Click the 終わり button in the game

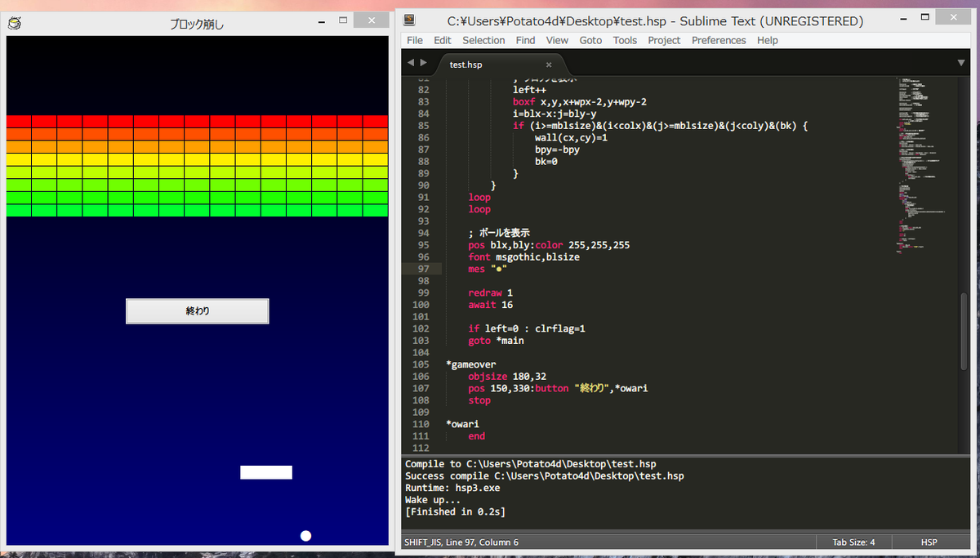pyautogui.click(x=197, y=311)
